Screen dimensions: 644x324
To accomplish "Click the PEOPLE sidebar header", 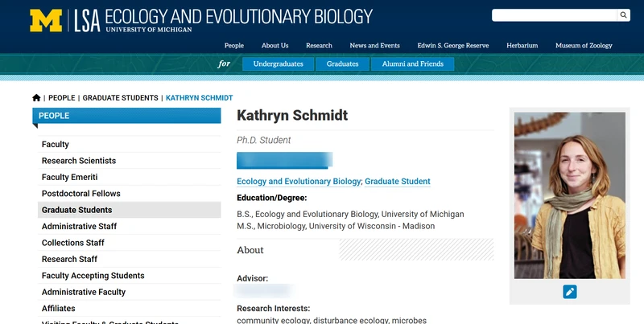I will (126, 116).
